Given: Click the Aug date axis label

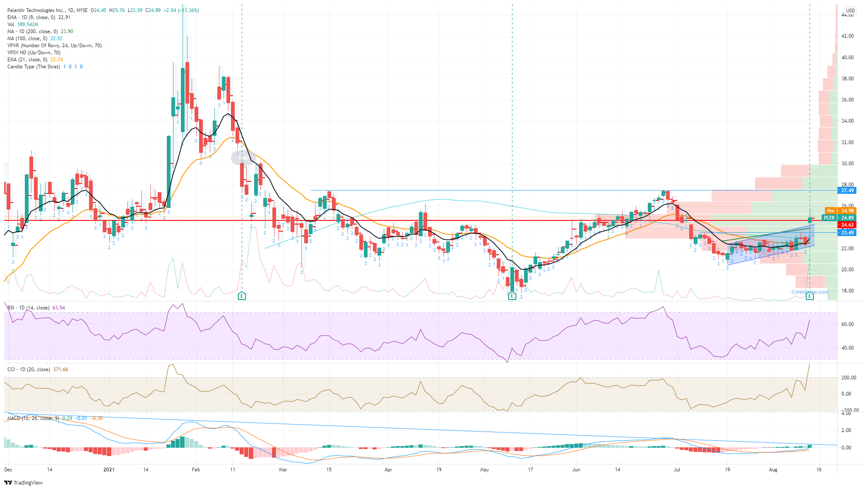Looking at the screenshot, I should click(773, 470).
